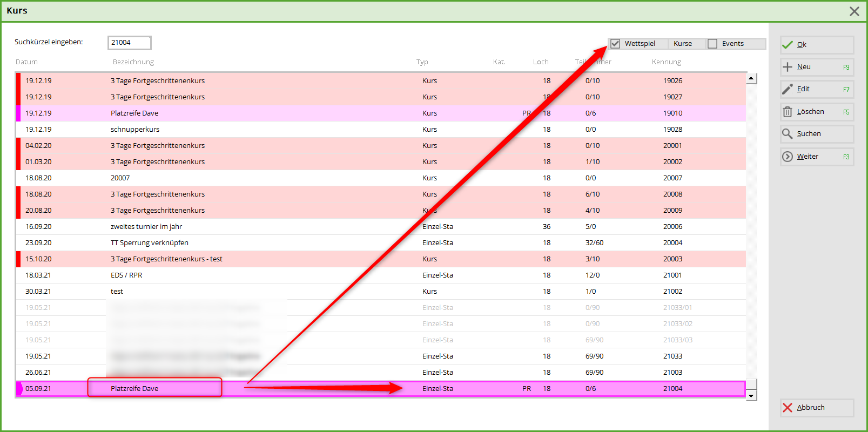The height and width of the screenshot is (432, 868).
Task: Click the trash can Löschen icon
Action: point(788,112)
